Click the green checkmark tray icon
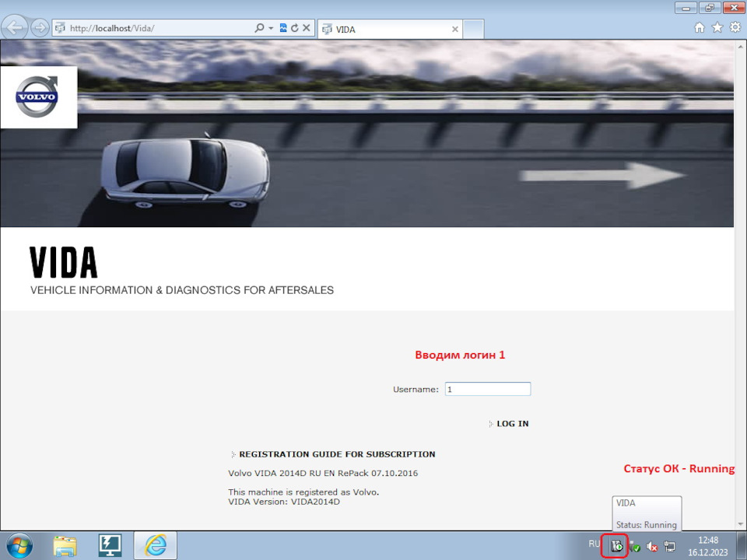 [637, 546]
